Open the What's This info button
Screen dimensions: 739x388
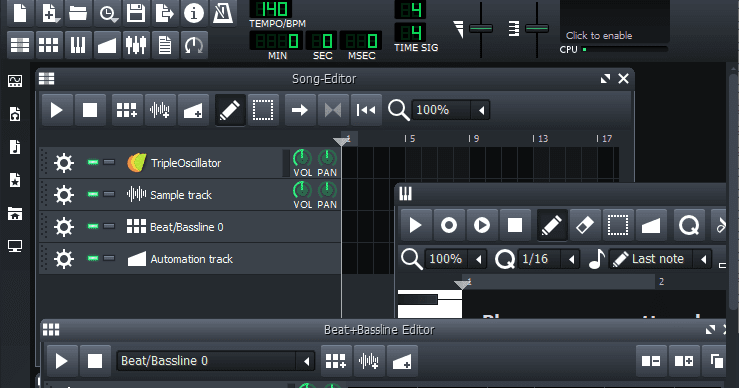pyautogui.click(x=194, y=13)
